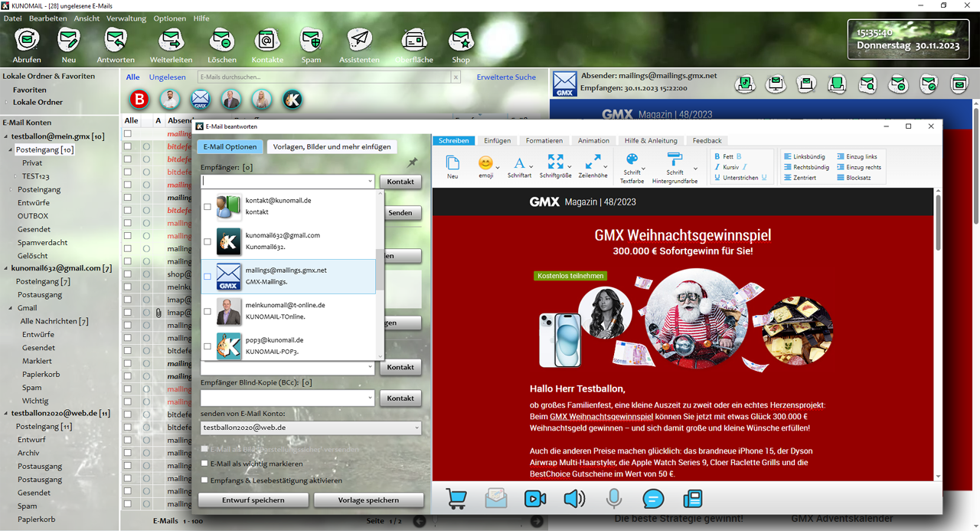Open the Schriftart font dropdown
The image size is (980, 531).
click(531, 167)
